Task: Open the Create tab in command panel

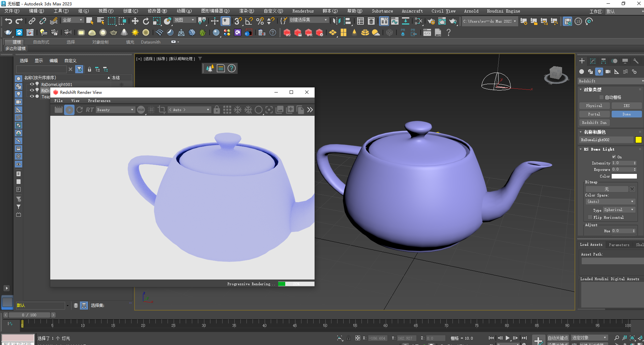Action: pyautogui.click(x=582, y=61)
